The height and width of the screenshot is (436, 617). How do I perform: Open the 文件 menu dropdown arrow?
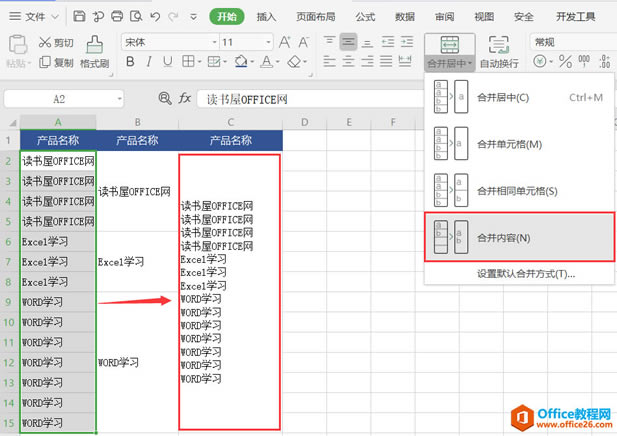point(55,17)
